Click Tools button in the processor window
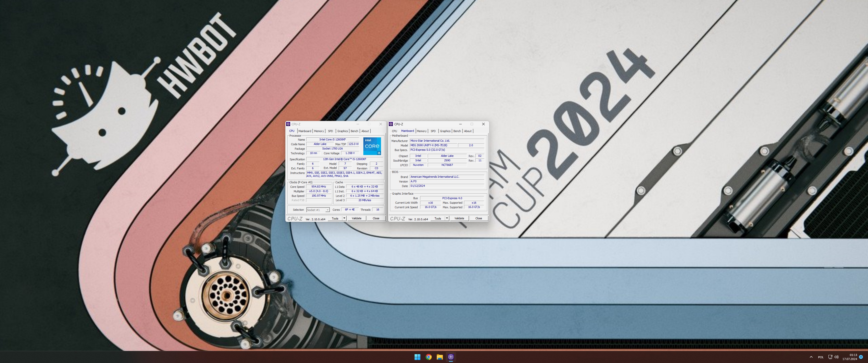 click(x=335, y=219)
